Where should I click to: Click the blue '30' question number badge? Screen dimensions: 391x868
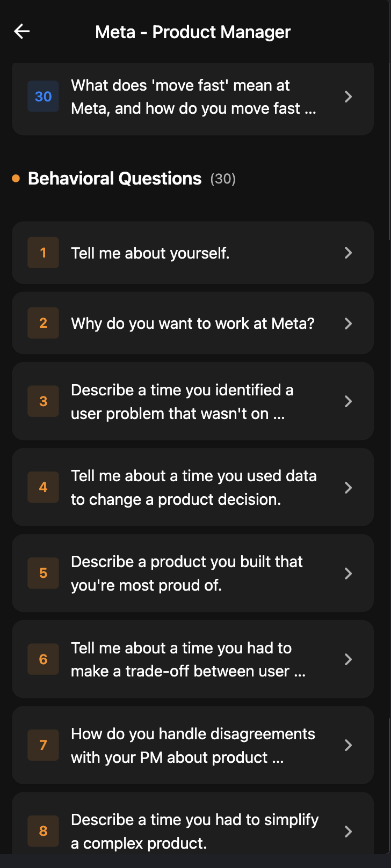click(43, 97)
